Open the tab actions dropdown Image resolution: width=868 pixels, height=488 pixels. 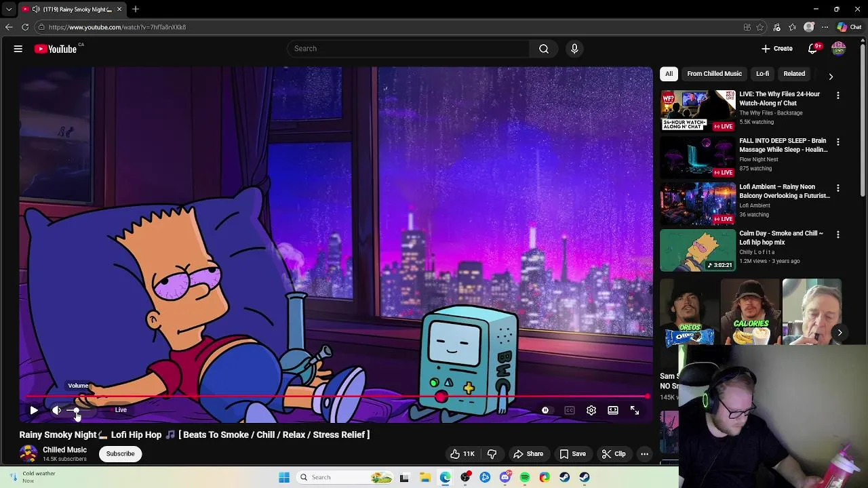pyautogui.click(x=8, y=9)
